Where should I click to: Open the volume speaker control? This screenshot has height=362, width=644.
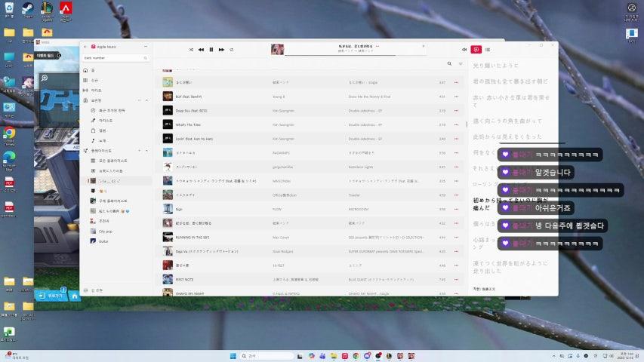[x=464, y=50]
